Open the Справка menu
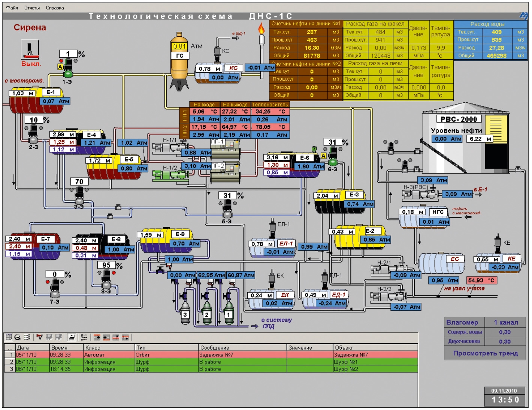 [55, 7]
